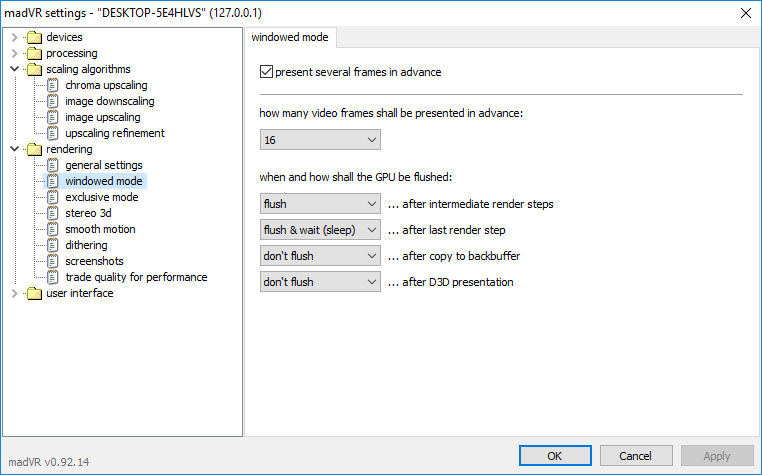This screenshot has height=475, width=762.
Task: Open dropdown for after intermediate render steps
Action: (x=320, y=204)
